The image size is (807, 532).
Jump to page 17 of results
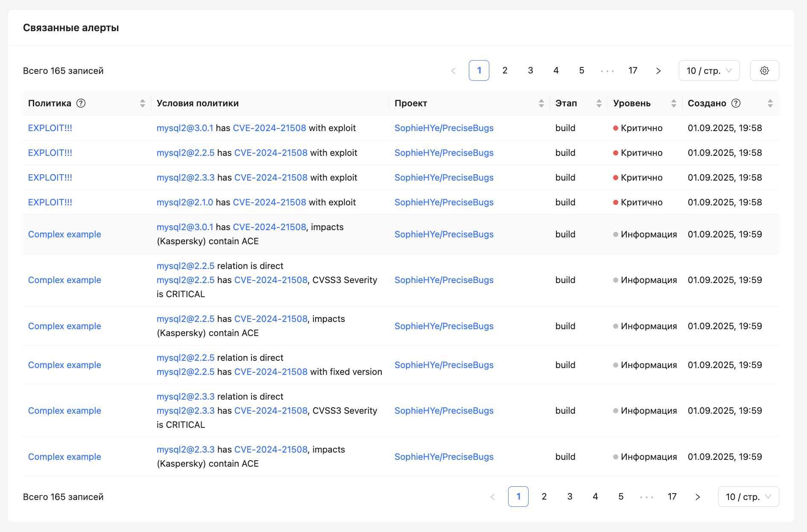(633, 70)
